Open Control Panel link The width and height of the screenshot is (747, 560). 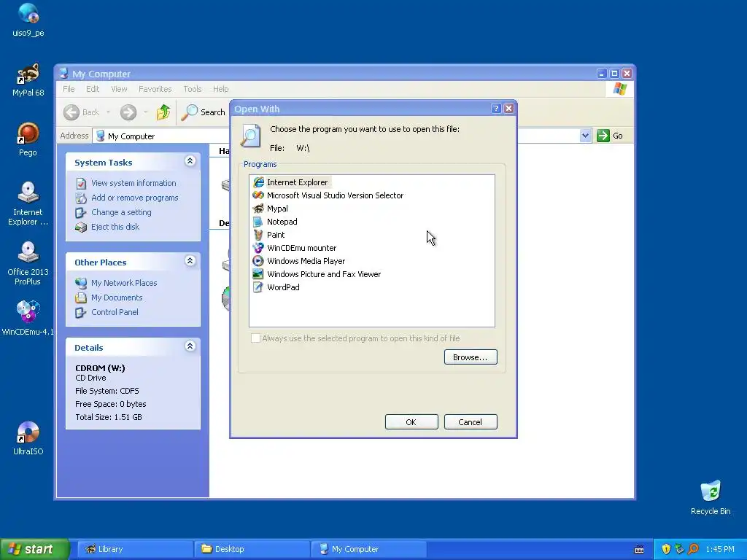coord(115,312)
